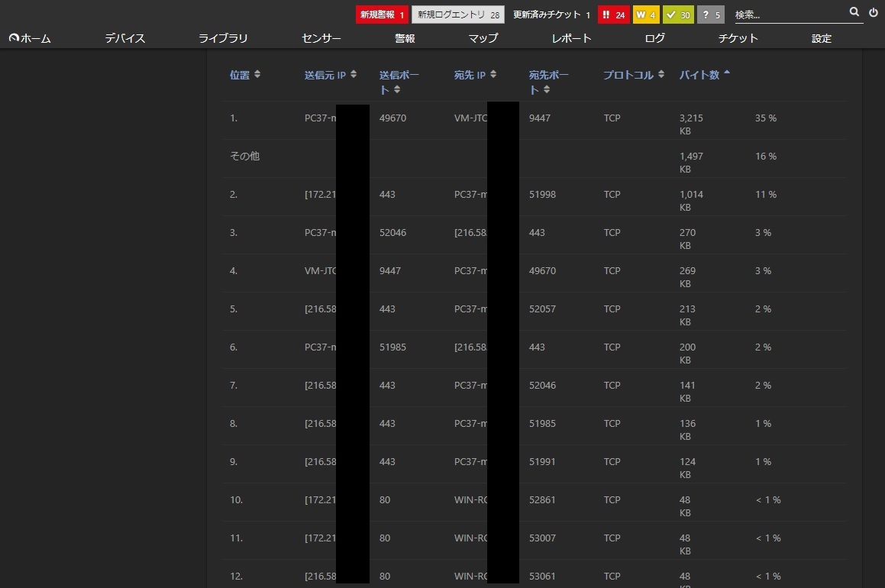Select the その他 row label
The height and width of the screenshot is (588, 885).
click(244, 156)
